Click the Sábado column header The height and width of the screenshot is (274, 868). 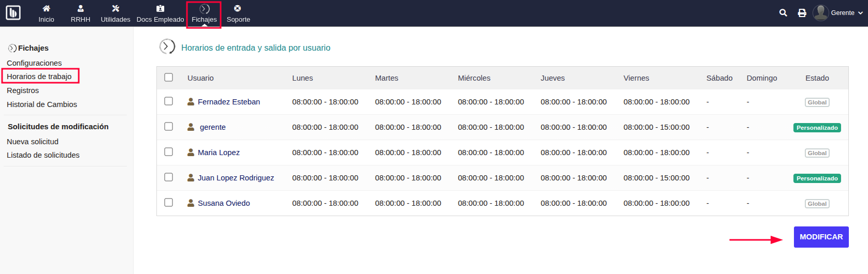[719, 78]
